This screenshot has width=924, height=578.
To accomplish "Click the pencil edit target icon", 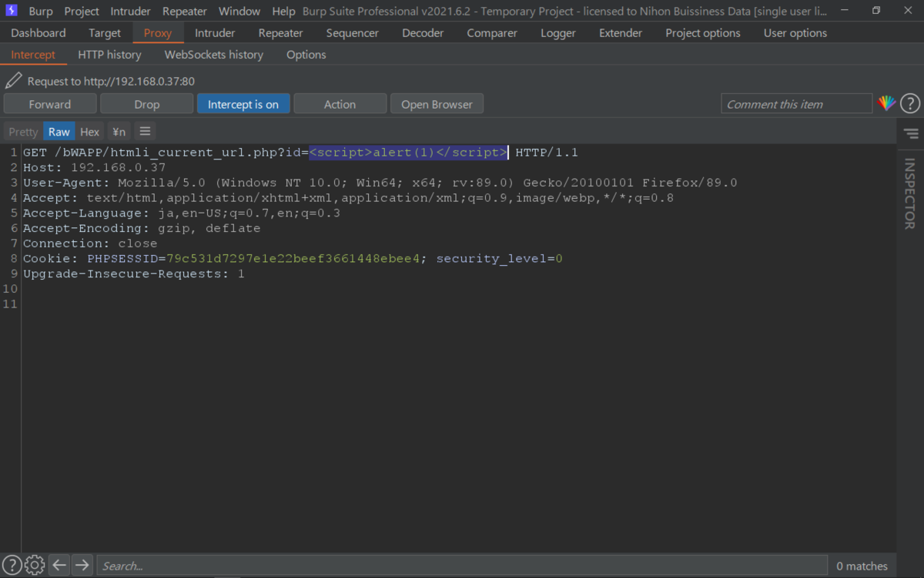I will [13, 80].
